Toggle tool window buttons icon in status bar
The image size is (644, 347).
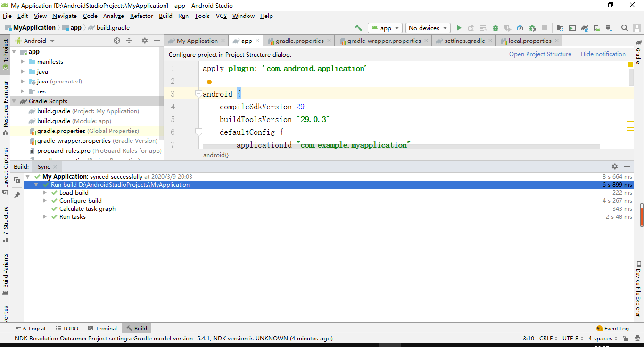[7, 338]
